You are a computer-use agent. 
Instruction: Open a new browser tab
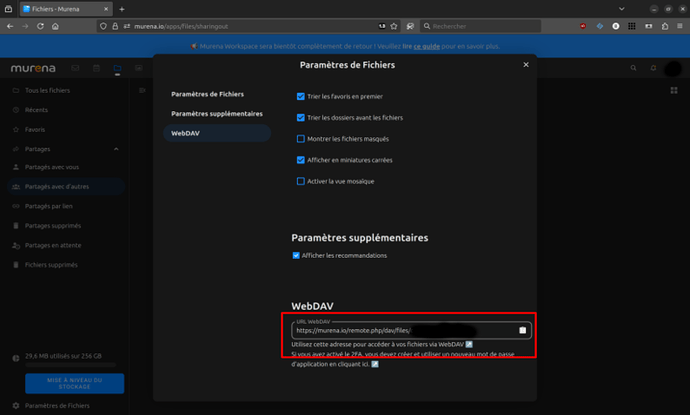[122, 9]
